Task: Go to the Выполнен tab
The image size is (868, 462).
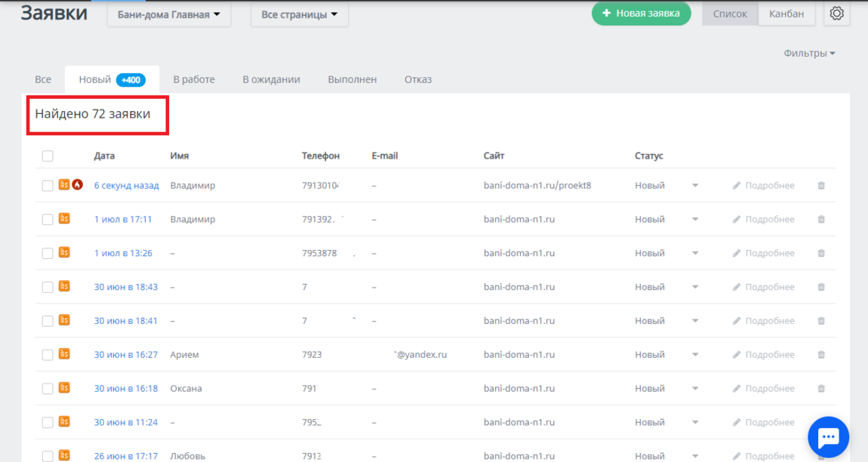Action: [x=352, y=79]
